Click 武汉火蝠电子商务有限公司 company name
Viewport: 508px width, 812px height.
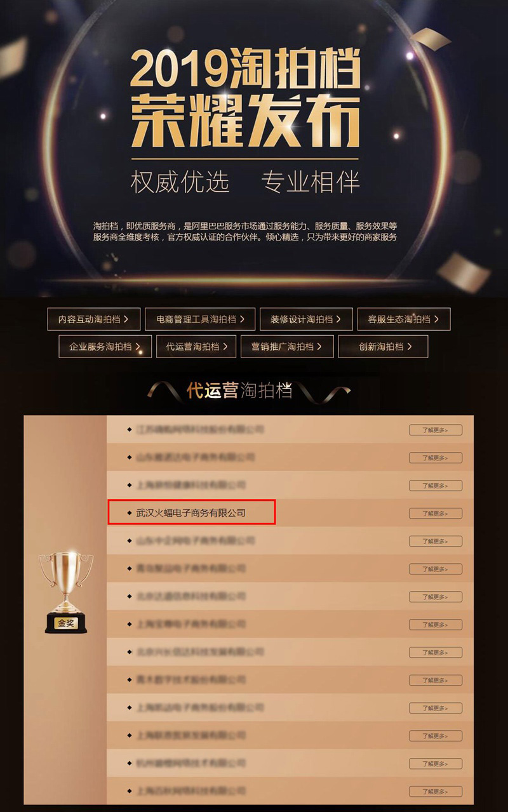(191, 512)
